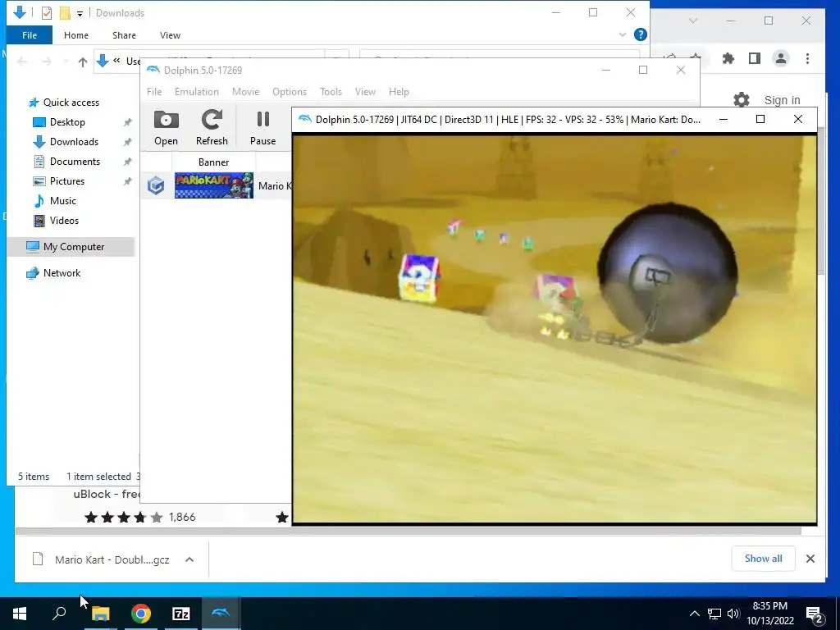The image size is (840, 630).
Task: Open Dolphin's View menu
Action: (x=365, y=92)
